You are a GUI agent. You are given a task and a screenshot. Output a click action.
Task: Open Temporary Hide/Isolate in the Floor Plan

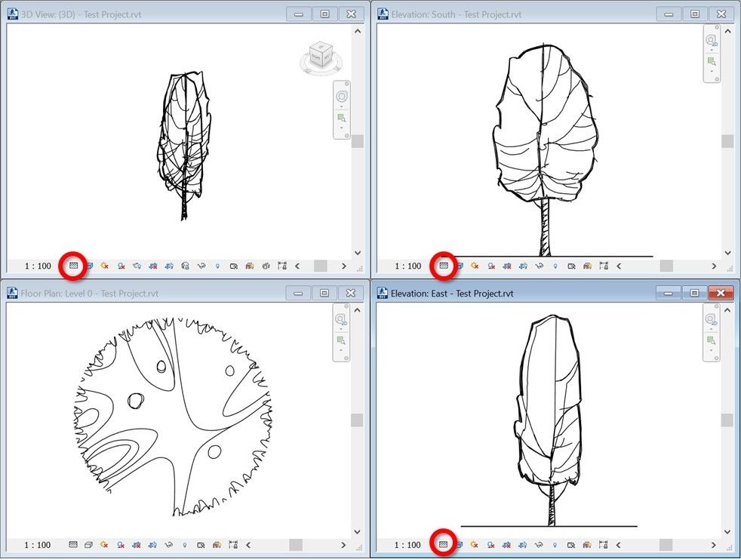(168, 544)
